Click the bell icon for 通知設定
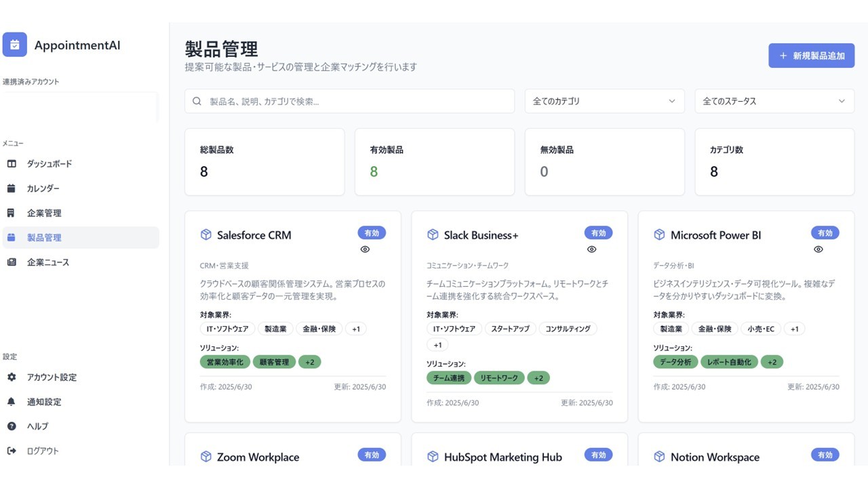The image size is (868, 488). [12, 402]
